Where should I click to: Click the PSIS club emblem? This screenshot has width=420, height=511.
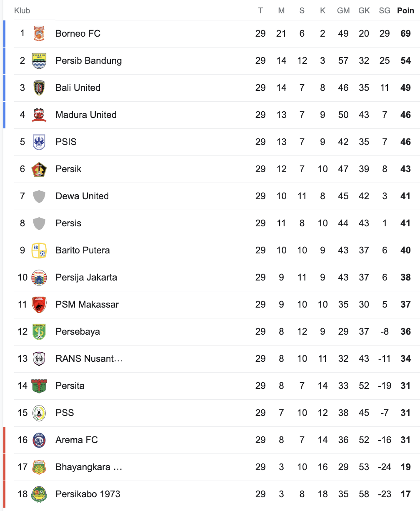[39, 142]
